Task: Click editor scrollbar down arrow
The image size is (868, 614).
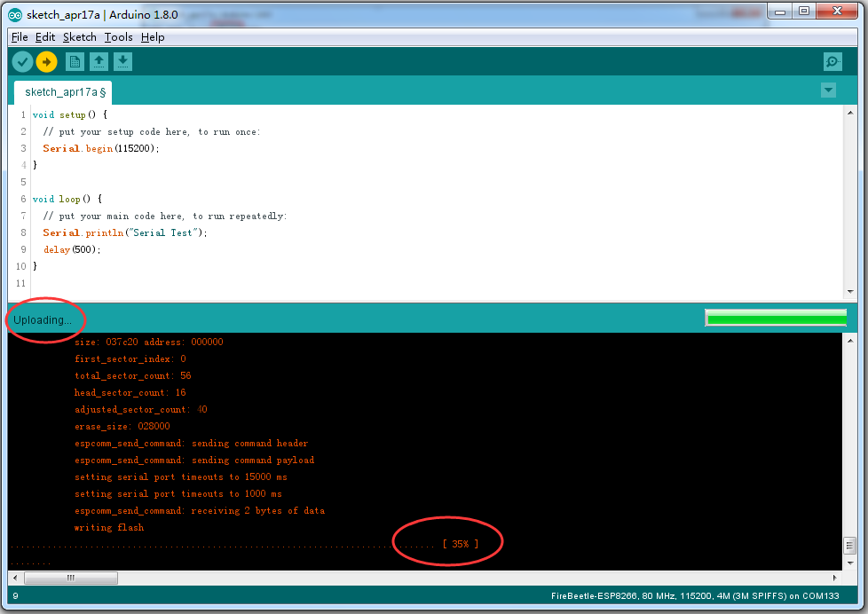Action: (850, 292)
